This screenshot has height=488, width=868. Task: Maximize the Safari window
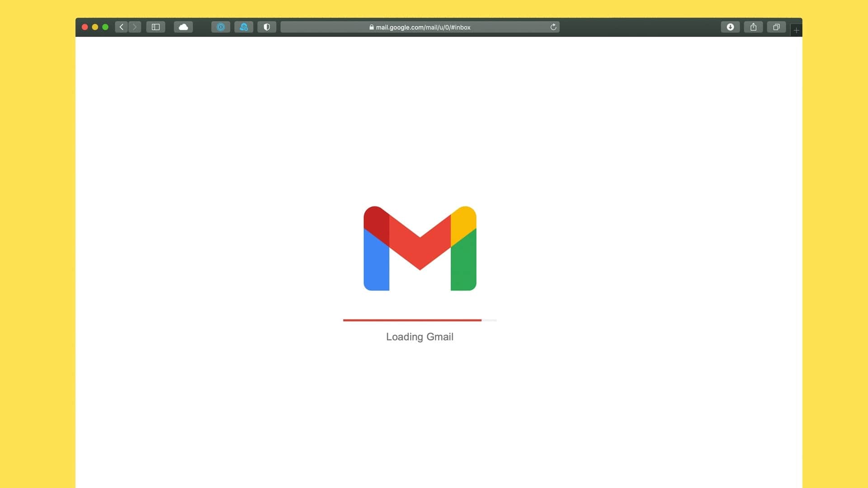pyautogui.click(x=105, y=27)
